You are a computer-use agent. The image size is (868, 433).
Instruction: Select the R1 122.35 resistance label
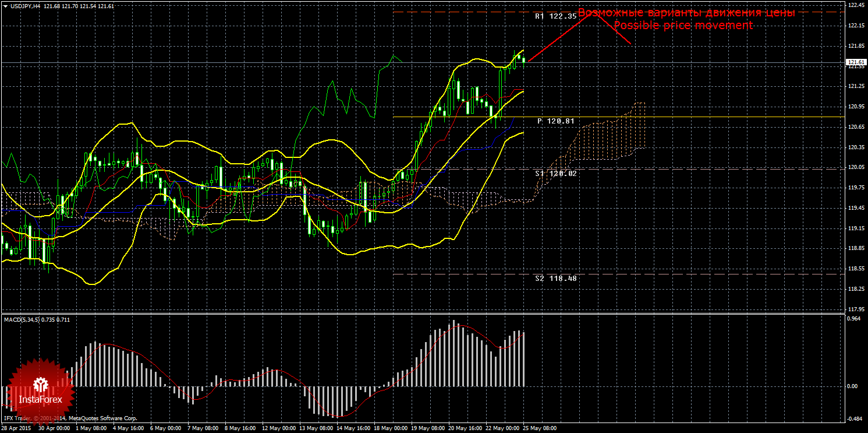pyautogui.click(x=555, y=17)
